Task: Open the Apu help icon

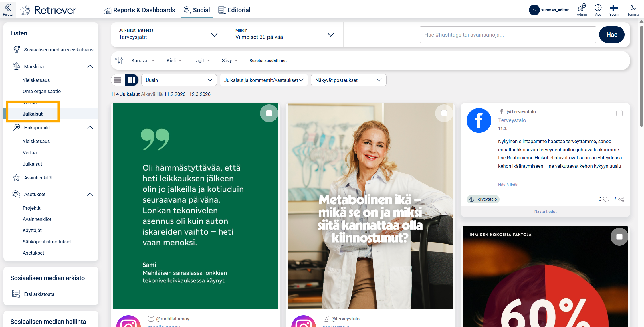Action: [598, 8]
